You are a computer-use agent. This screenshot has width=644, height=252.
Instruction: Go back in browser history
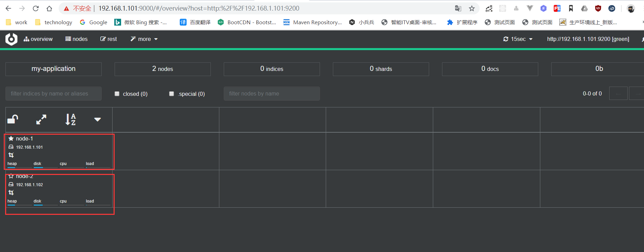pyautogui.click(x=9, y=9)
